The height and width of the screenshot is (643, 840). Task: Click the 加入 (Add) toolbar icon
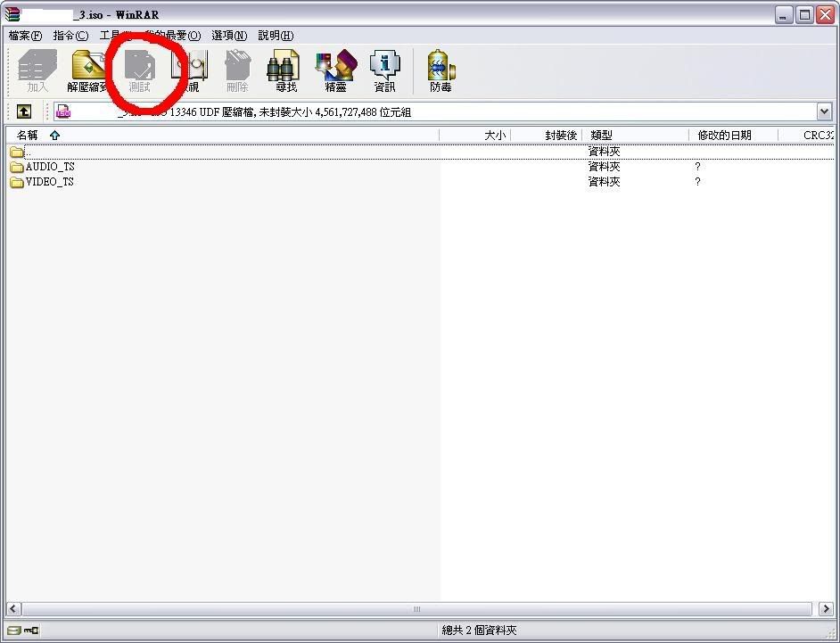pyautogui.click(x=37, y=70)
